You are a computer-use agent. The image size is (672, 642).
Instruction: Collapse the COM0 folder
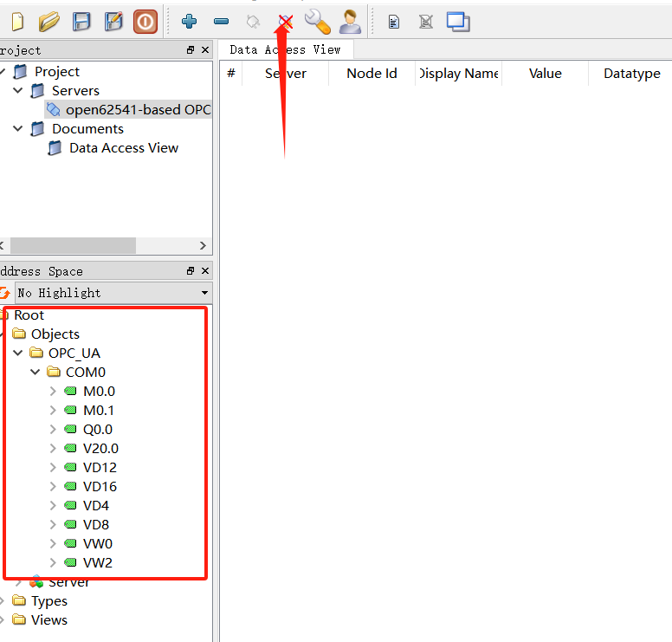[36, 372]
